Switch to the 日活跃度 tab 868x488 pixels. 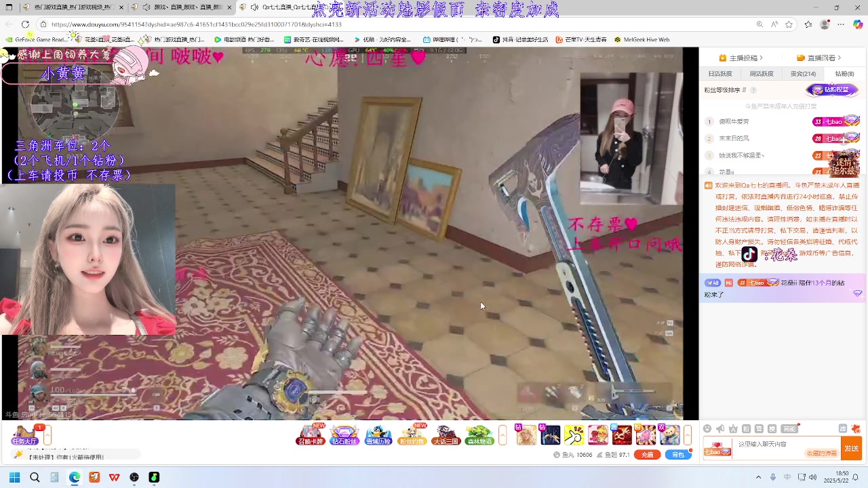720,74
